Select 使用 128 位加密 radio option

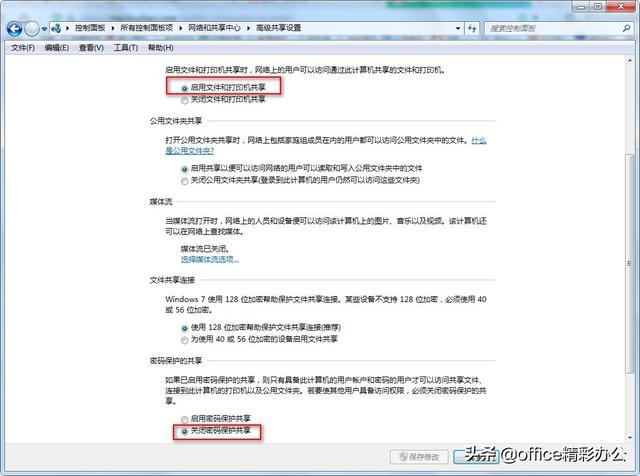click(x=184, y=328)
